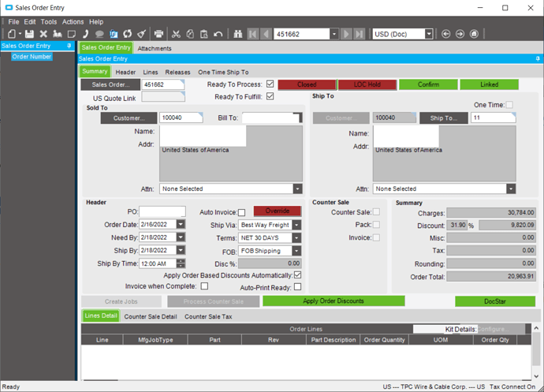
Task: Enable the Auto Invoice checkbox
Action: click(x=242, y=212)
